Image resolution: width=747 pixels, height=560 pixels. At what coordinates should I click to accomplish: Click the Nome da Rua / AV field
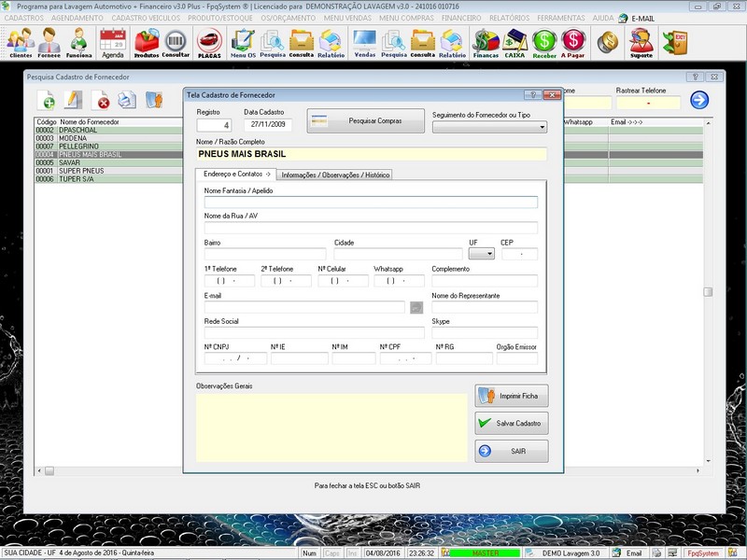(371, 227)
